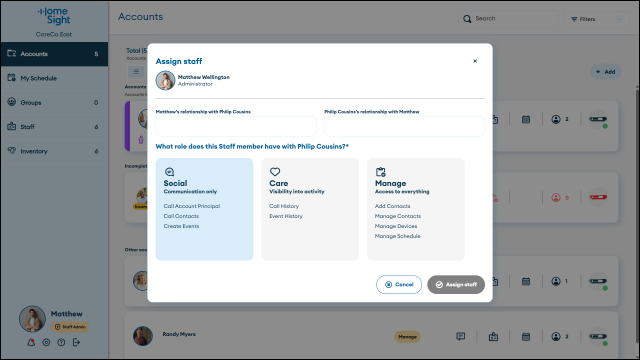Click the Staff badge sidebar icon
Image resolution: width=640 pixels, height=360 pixels.
[11, 126]
